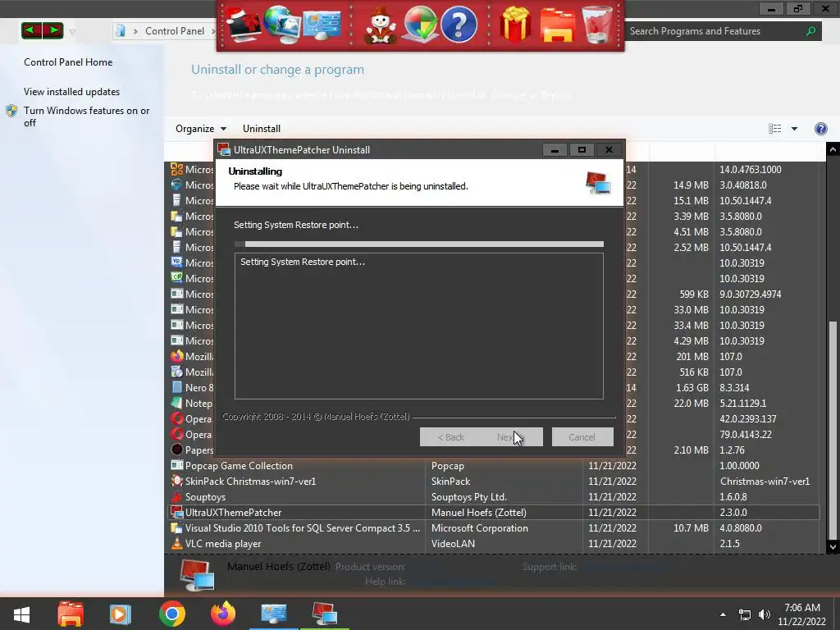Open the red file explorer taskbar icon
Viewport: 840px width, 630px height.
71,614
